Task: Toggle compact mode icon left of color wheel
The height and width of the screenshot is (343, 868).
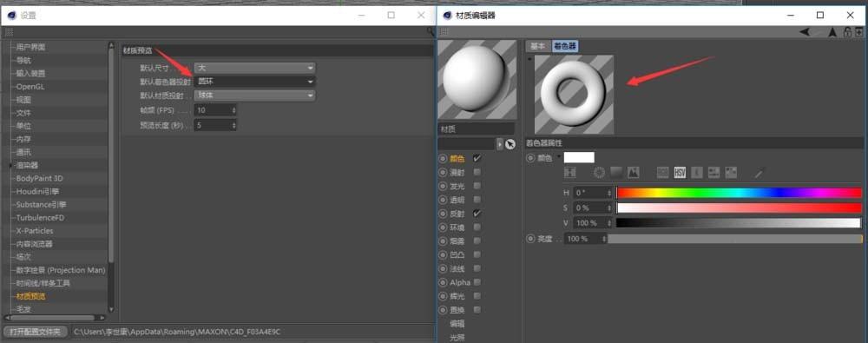Action: coord(570,173)
